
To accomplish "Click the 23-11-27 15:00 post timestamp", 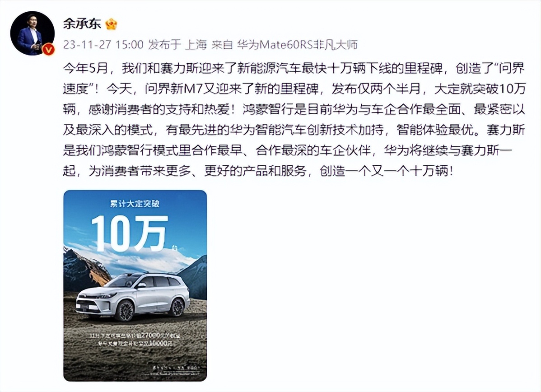I will tap(103, 45).
